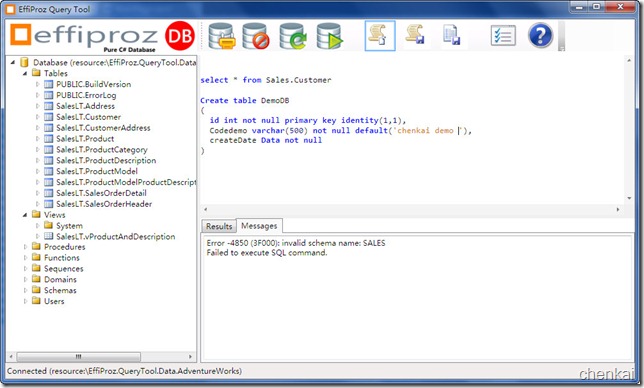Select SalesLT.ProductModel in the tree
Viewport: 644px width, 388px height.
97,171
